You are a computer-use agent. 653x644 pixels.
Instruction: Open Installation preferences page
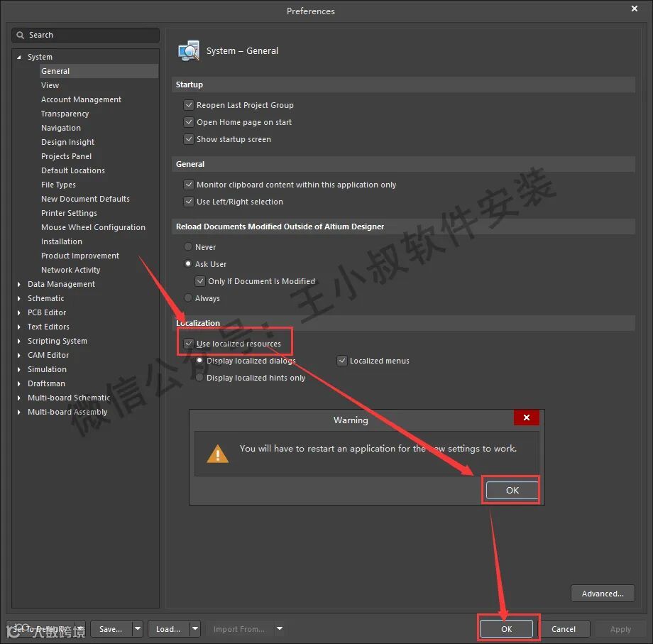[x=62, y=241]
